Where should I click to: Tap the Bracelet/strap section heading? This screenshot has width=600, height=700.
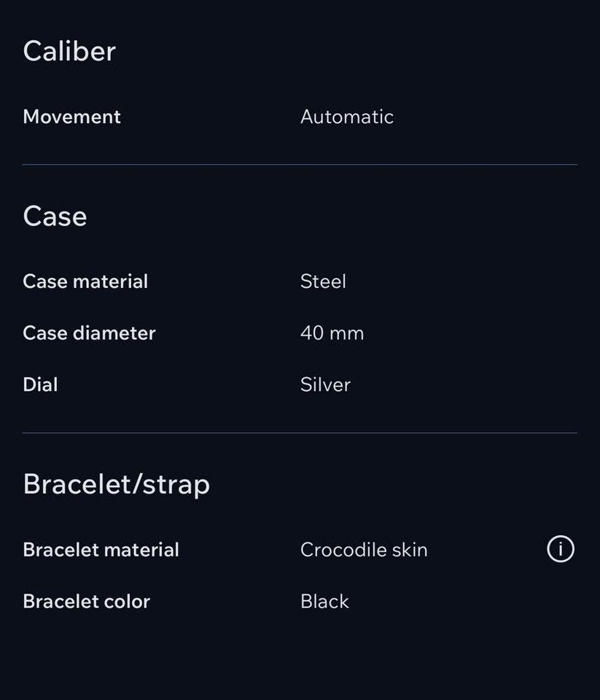pos(116,484)
